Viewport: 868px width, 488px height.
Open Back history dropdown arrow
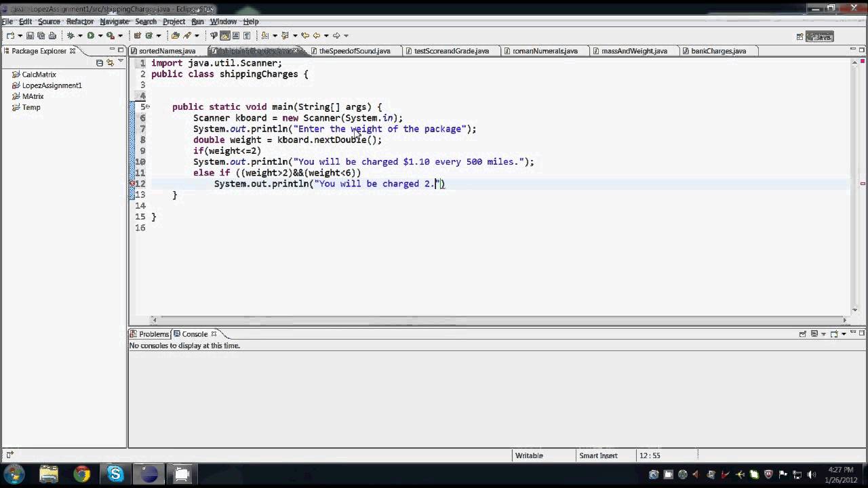[326, 35]
